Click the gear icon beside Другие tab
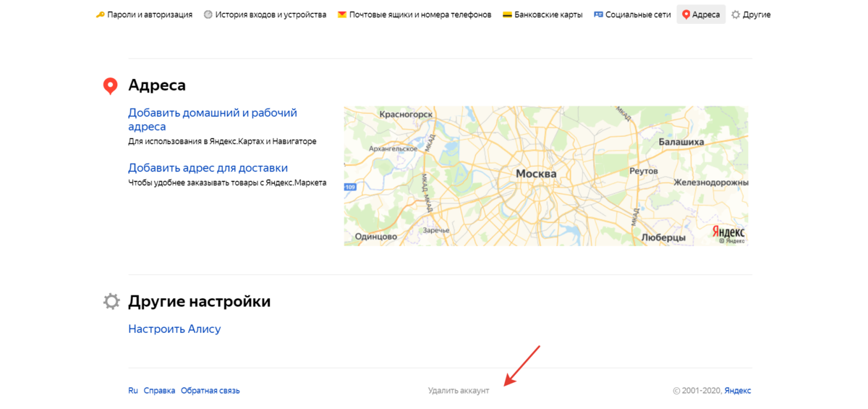This screenshot has height=409, width=868. pyautogui.click(x=736, y=14)
